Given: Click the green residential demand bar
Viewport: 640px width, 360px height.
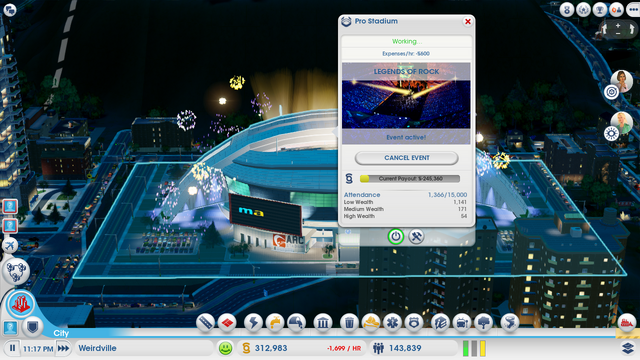Looking at the screenshot, I should point(466,349).
